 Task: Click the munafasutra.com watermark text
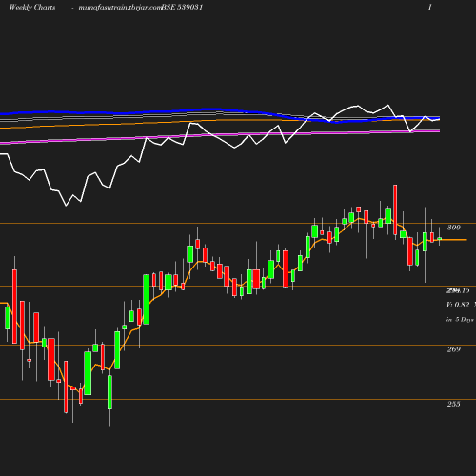click(120, 8)
